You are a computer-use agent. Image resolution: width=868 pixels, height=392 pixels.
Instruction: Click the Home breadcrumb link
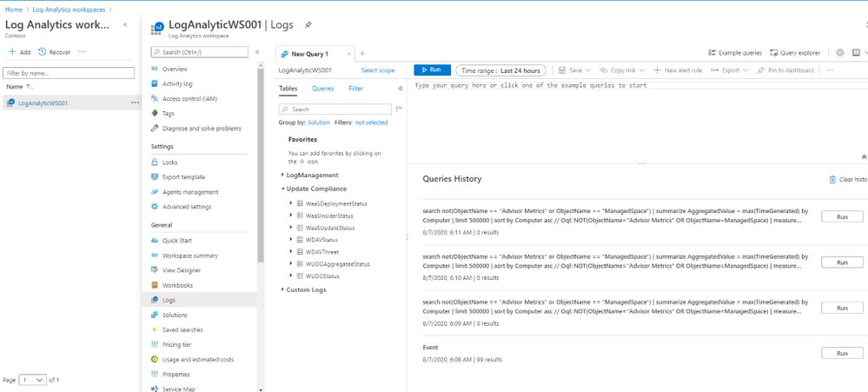(x=13, y=10)
